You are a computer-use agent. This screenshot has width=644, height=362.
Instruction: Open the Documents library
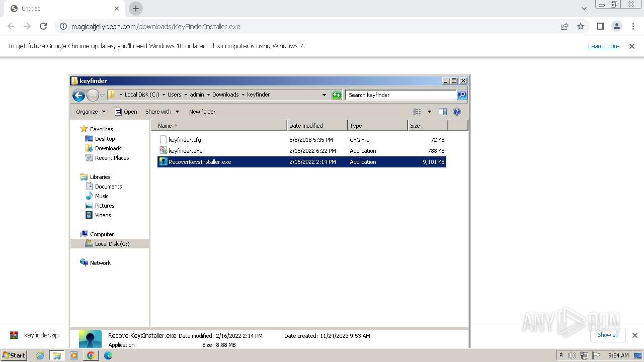tap(108, 187)
